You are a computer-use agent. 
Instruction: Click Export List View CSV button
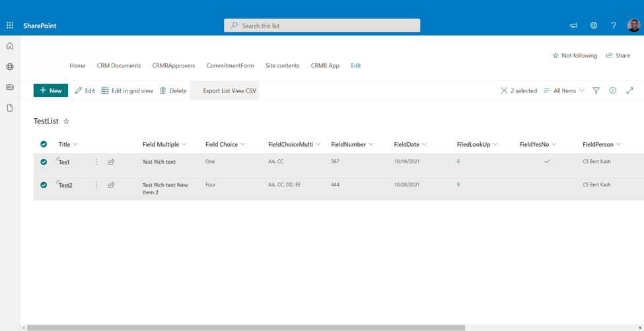click(x=229, y=91)
